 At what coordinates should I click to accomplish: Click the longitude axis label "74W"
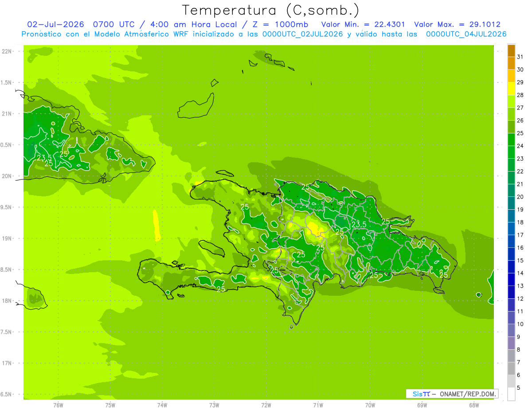click(162, 405)
